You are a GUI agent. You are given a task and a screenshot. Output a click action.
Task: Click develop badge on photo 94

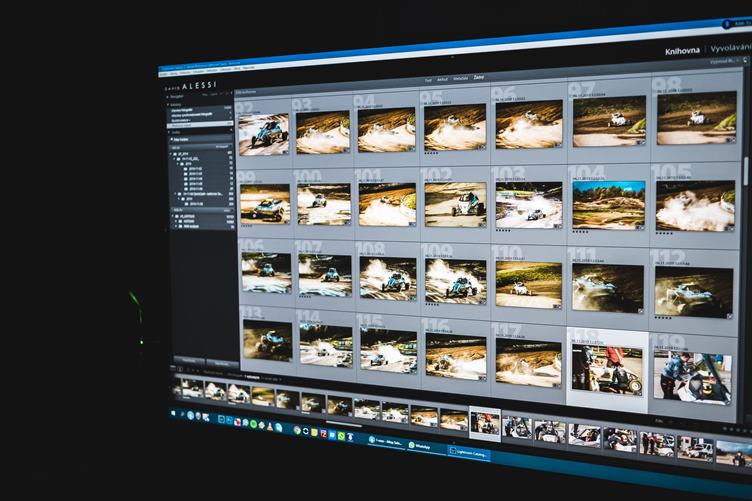411,148
